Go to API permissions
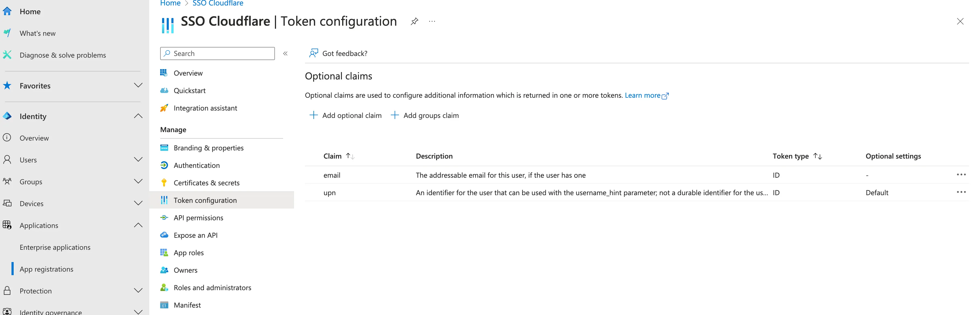Screen dimensions: 980x315 tap(198, 218)
